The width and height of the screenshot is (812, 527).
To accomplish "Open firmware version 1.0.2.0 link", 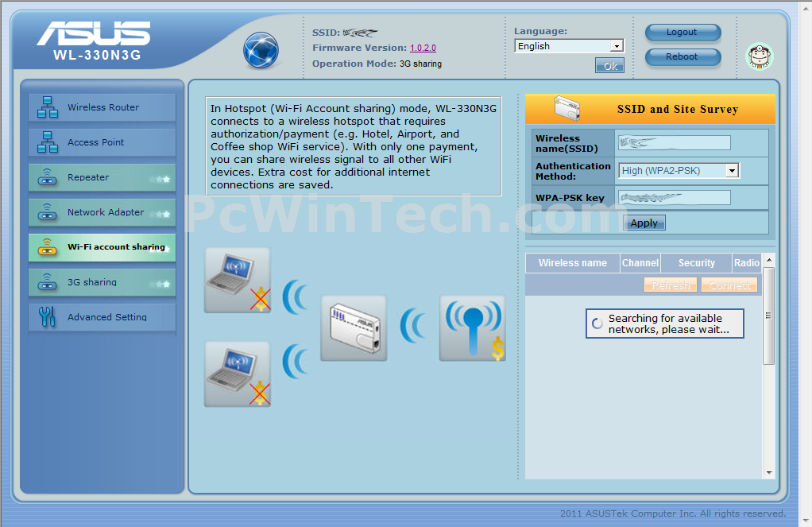I will (x=423, y=48).
